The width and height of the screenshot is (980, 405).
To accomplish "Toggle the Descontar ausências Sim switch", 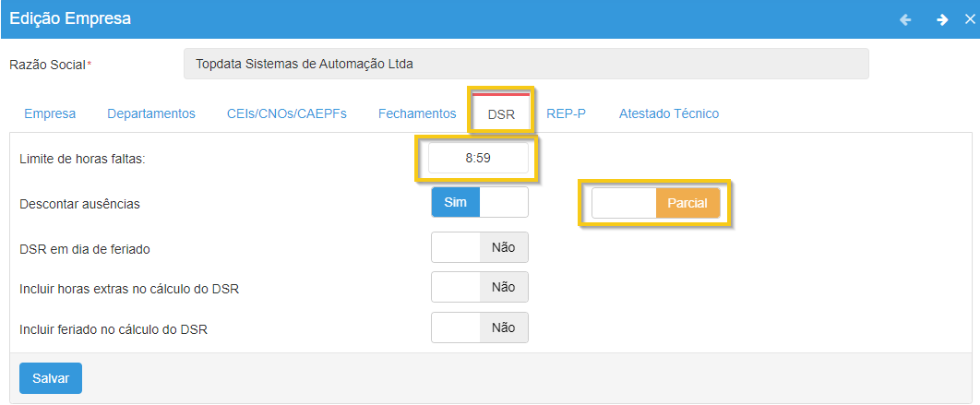I will 480,202.
